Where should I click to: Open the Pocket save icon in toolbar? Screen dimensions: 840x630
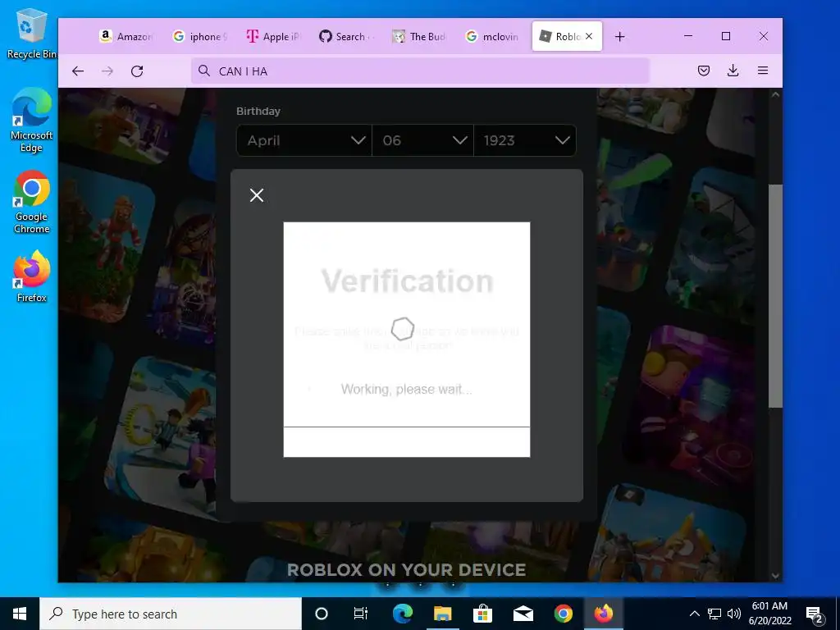[704, 71]
